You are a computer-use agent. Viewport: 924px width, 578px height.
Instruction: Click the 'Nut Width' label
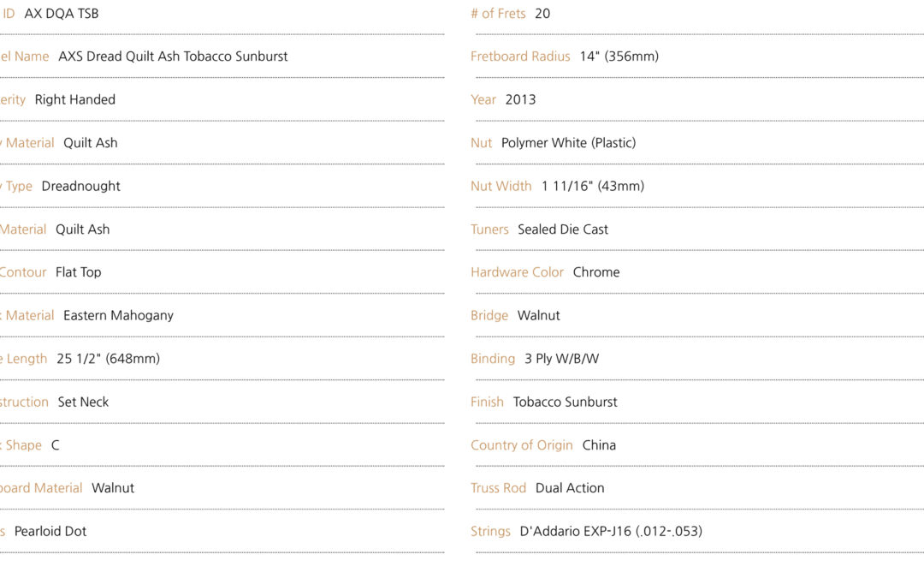pos(500,187)
